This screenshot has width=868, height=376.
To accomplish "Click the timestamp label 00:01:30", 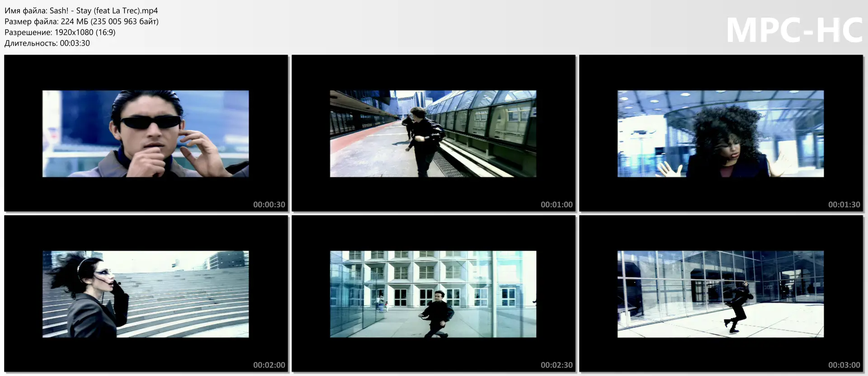I will pos(844,205).
